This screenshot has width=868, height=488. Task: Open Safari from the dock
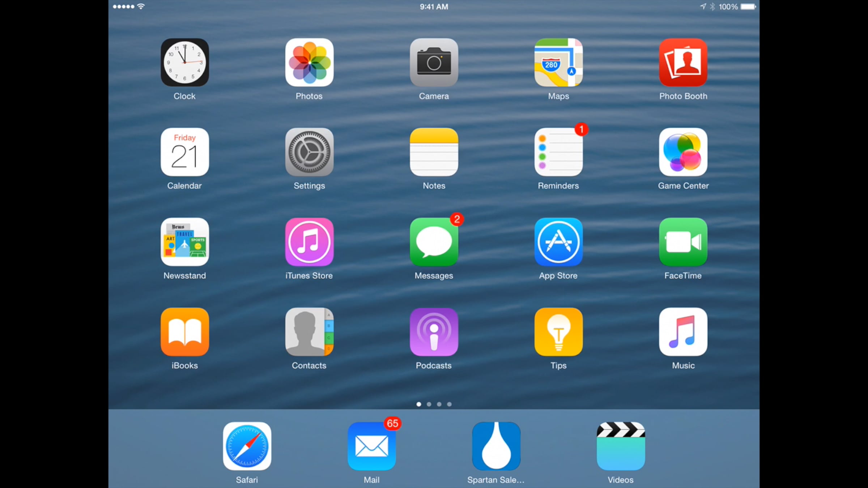[x=247, y=446]
